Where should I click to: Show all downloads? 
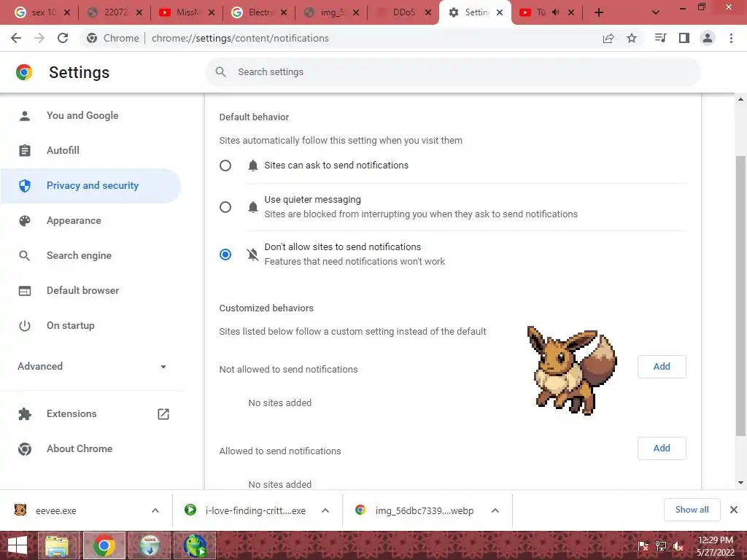click(x=692, y=510)
